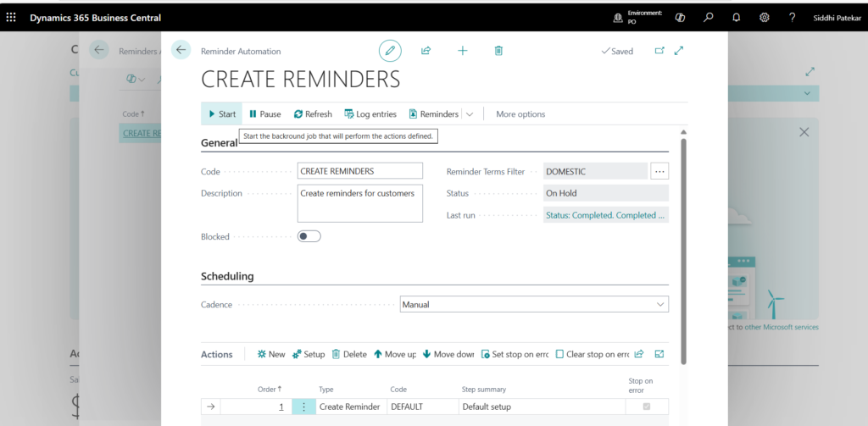Open Reminders action
Image resolution: width=868 pixels, height=426 pixels.
(433, 114)
